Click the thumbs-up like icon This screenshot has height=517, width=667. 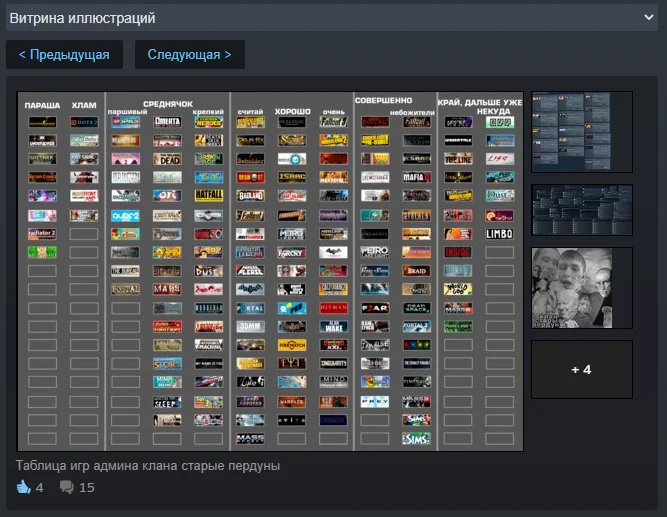(x=23, y=487)
